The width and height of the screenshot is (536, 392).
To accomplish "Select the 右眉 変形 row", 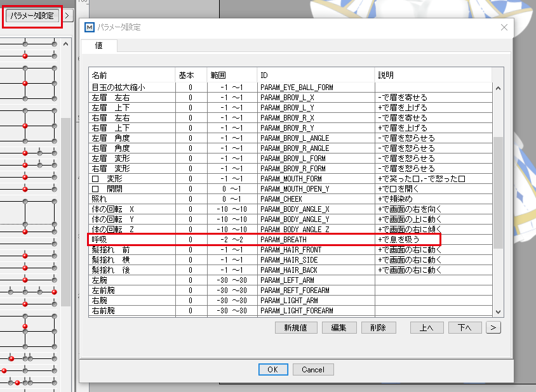I will 291,169.
